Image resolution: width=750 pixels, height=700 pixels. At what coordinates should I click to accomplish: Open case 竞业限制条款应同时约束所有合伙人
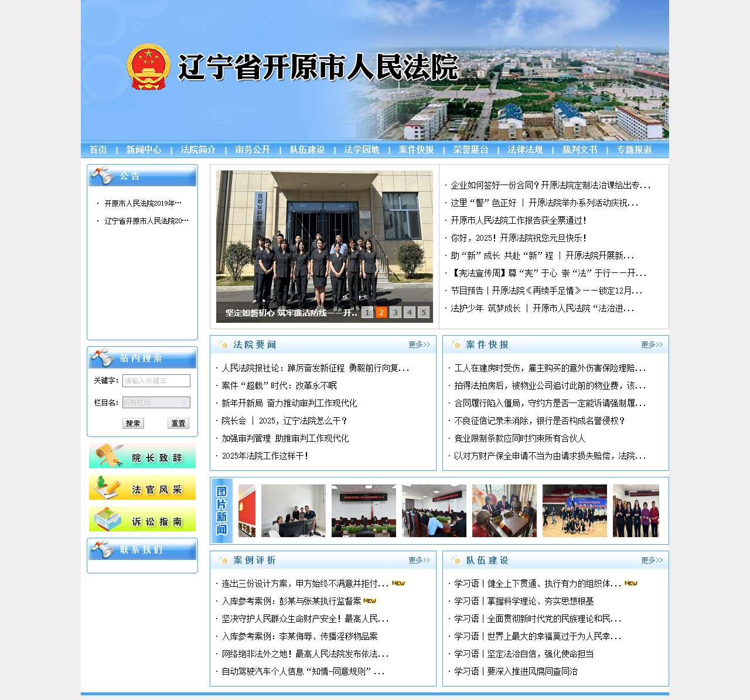tap(520, 438)
